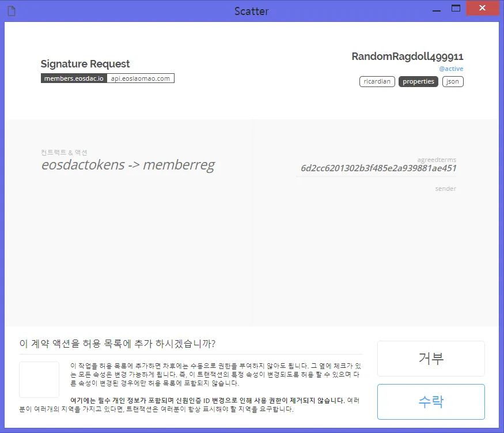Close the Scatter window

(x=483, y=7)
